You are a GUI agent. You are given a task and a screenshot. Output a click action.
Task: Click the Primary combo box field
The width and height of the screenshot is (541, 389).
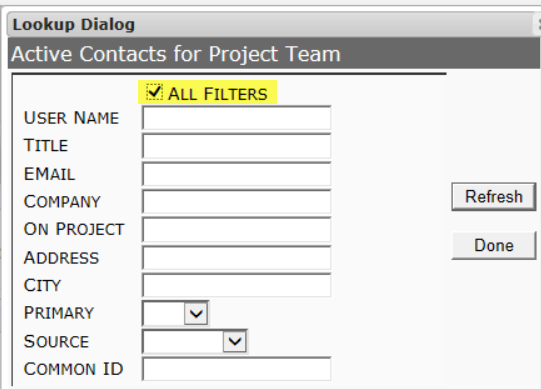[175, 313]
